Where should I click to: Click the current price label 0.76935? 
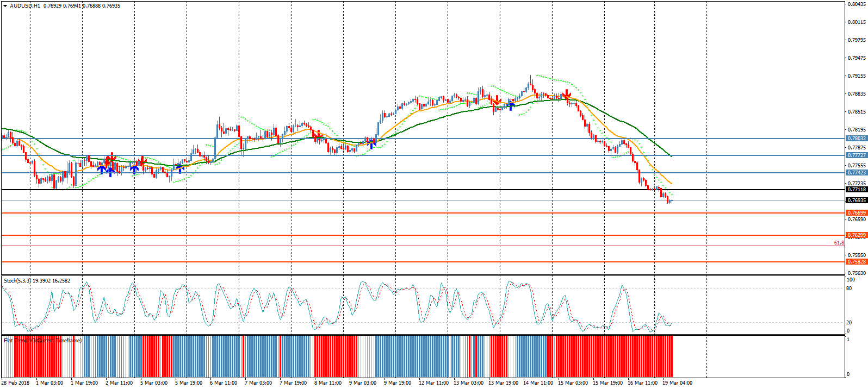coord(856,200)
